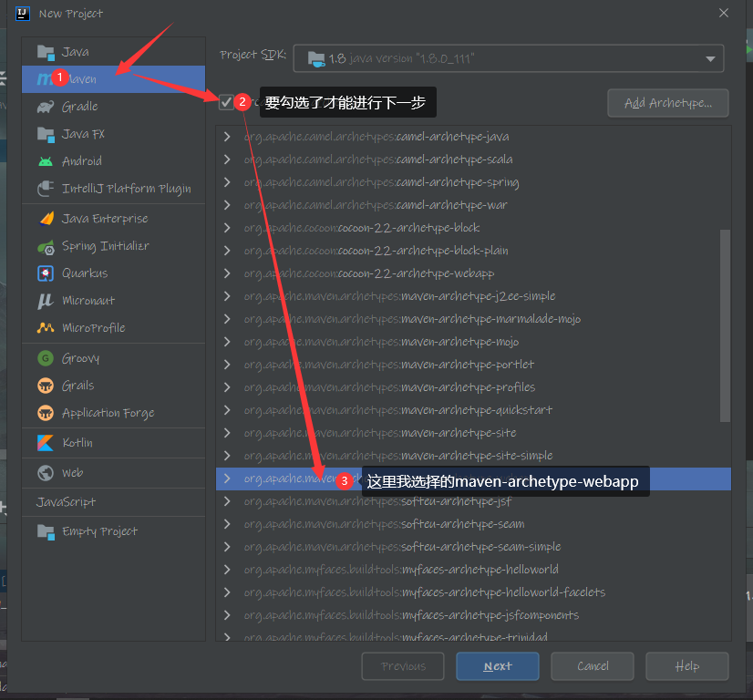
Task: Select the Kotlin K icon
Action: point(46,443)
